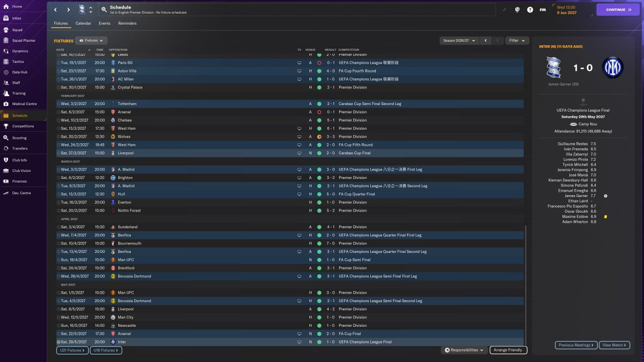Tick the checkbox for Wed, 28/4/2027 fixture
Viewport: 644px width, 362px height.
click(58, 276)
